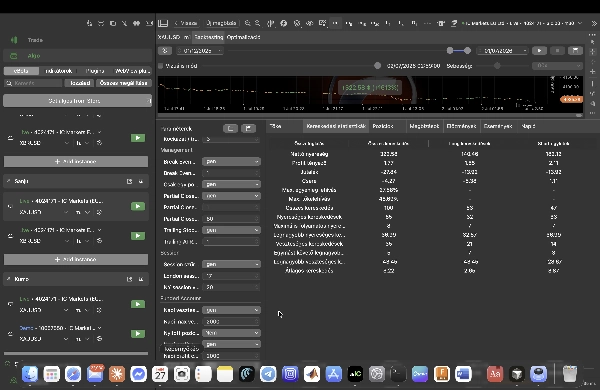Click the visual mode progress slider handle
The width and height of the screenshot is (600, 390).
pyautogui.click(x=377, y=66)
